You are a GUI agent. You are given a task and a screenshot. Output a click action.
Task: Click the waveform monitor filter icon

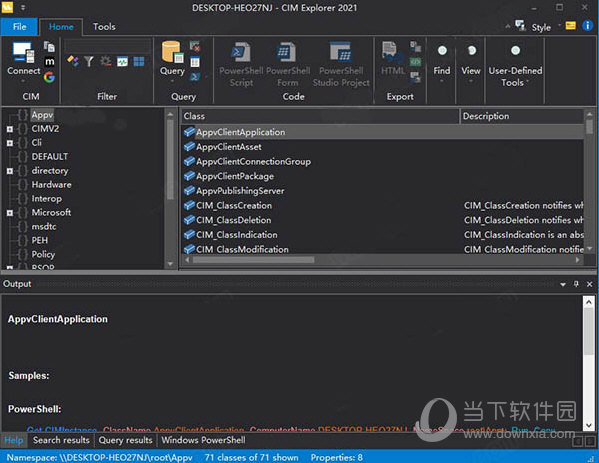pos(122,62)
